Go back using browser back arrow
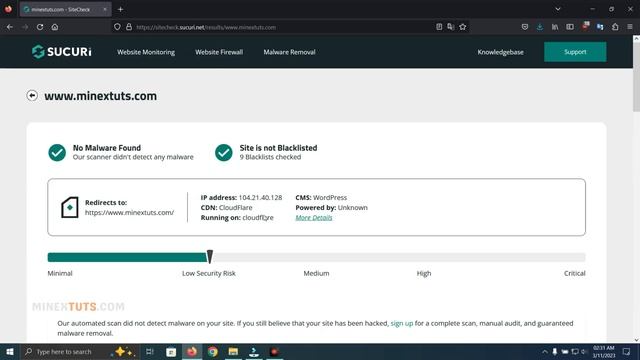The height and width of the screenshot is (360, 640). [10, 27]
